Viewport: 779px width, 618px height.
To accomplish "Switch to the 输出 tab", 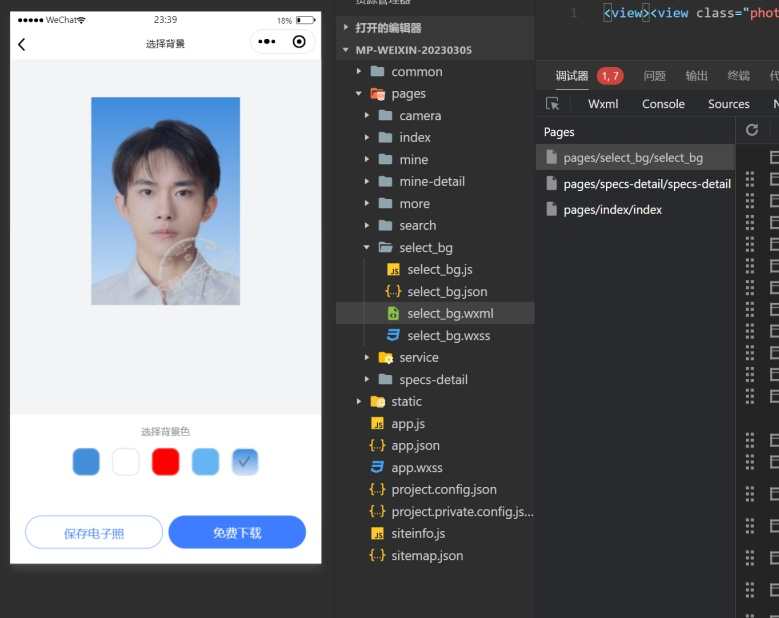I will coord(696,76).
